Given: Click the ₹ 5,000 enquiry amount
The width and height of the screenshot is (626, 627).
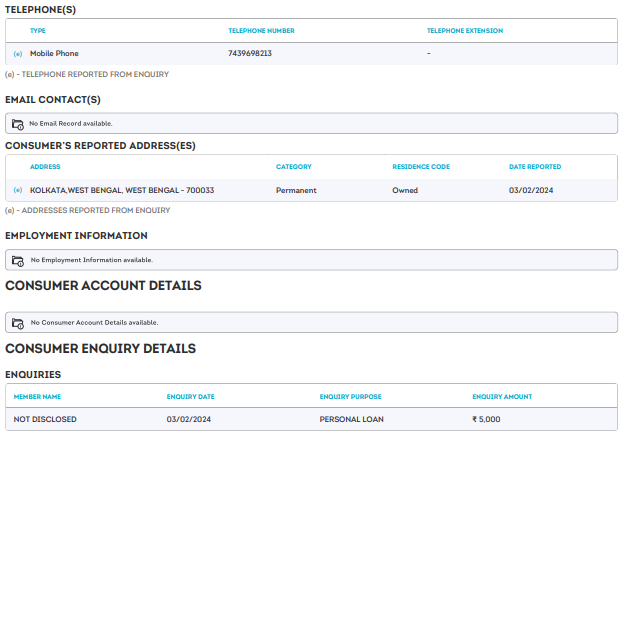Looking at the screenshot, I should (486, 419).
